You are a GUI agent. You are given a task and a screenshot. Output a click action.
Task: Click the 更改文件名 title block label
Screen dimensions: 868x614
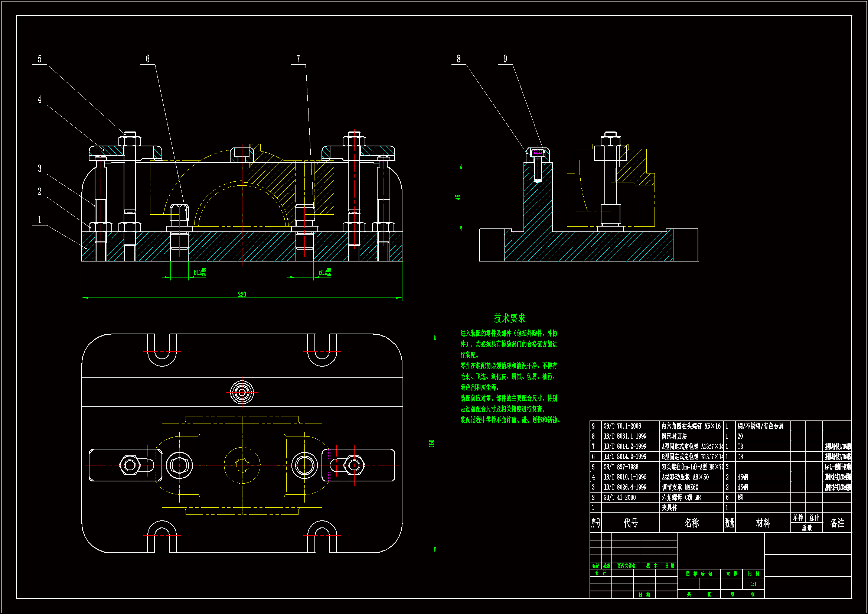(x=626, y=566)
